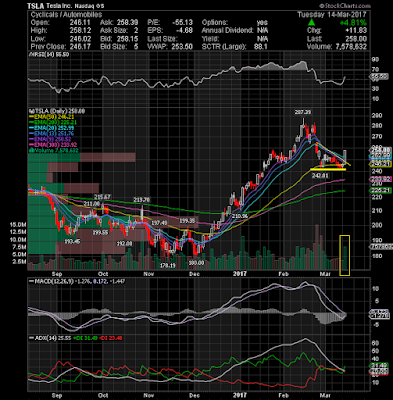Click the "290" price axis label
Image resolution: width=393 pixels, height=400 pixels.
pyautogui.click(x=377, y=116)
